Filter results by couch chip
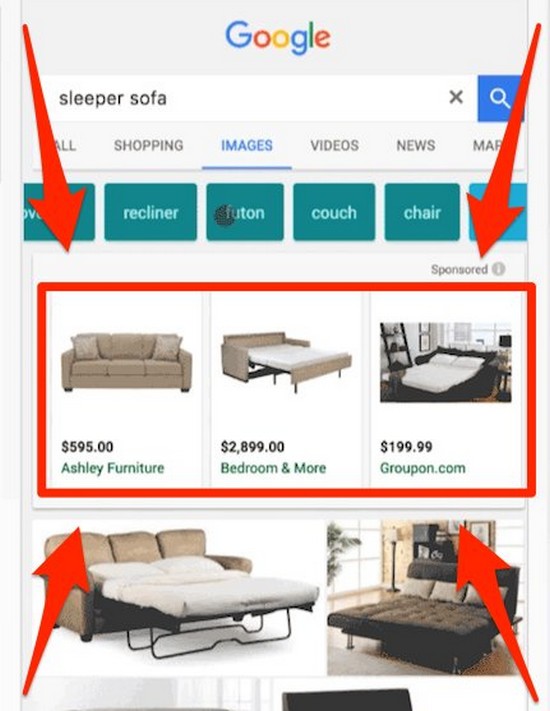The height and width of the screenshot is (711, 550). [334, 212]
